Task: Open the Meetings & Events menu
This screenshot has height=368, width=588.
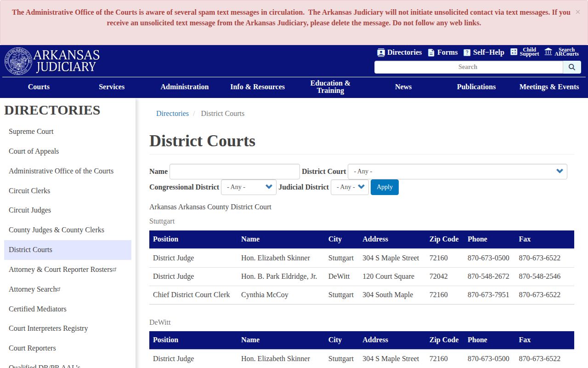Action: (x=549, y=87)
